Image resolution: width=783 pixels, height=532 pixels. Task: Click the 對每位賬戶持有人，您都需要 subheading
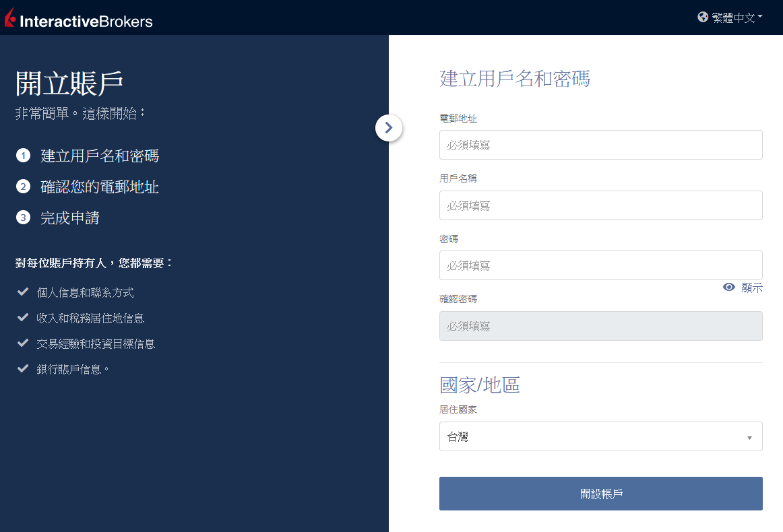(93, 263)
